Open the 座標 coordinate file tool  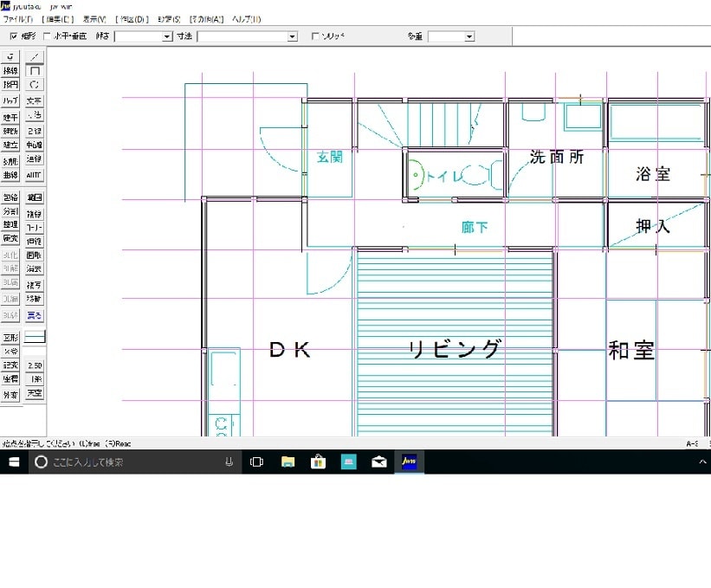click(10, 379)
